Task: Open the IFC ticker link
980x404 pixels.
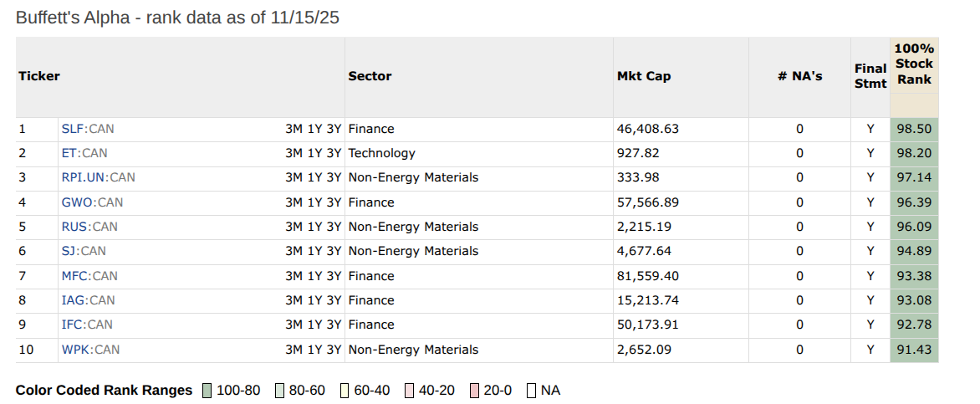Action: (x=74, y=325)
